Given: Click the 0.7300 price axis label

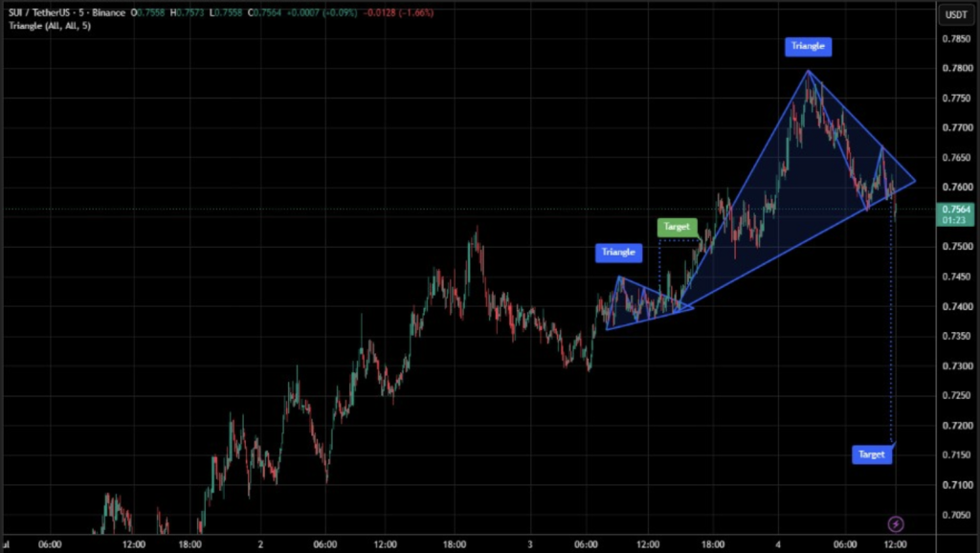Looking at the screenshot, I should click(x=957, y=365).
